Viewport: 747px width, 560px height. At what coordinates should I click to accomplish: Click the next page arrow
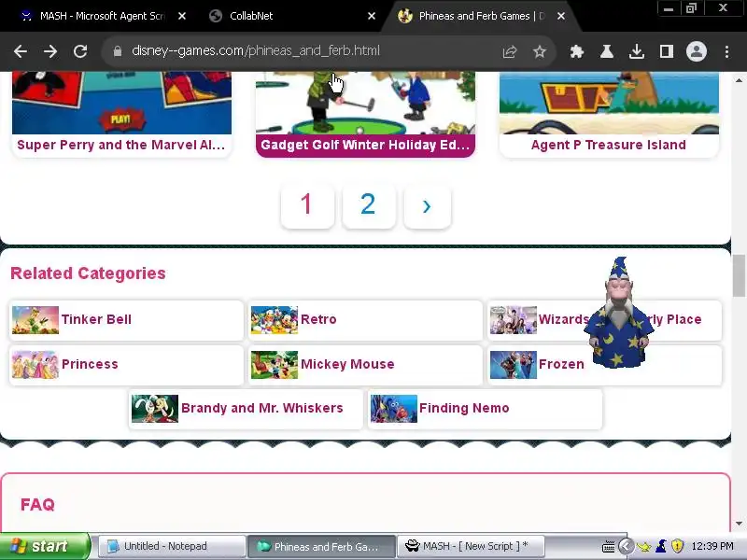point(427,205)
